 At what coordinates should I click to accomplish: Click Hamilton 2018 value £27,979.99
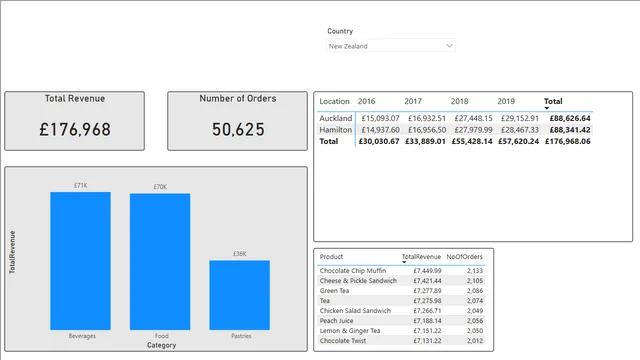[473, 130]
